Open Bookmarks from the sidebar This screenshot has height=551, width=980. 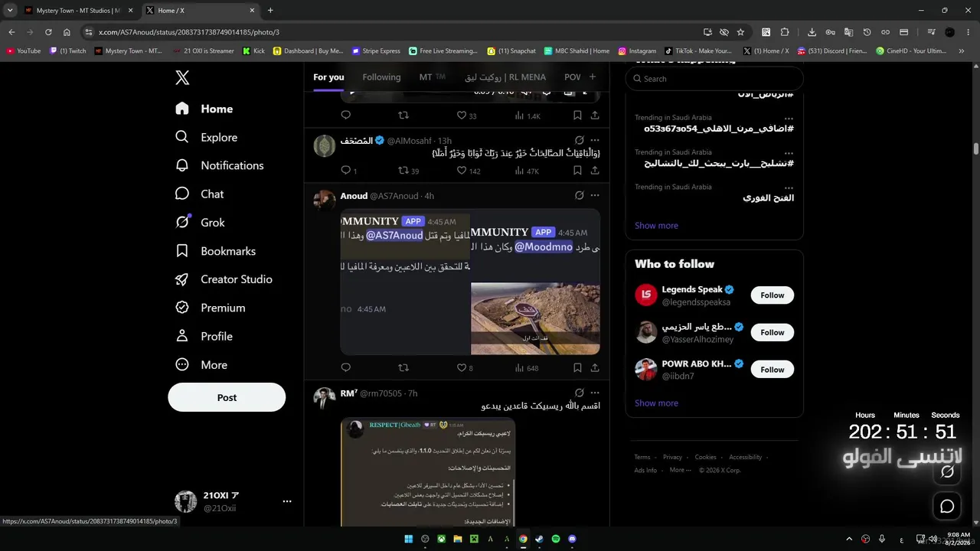tap(215, 251)
